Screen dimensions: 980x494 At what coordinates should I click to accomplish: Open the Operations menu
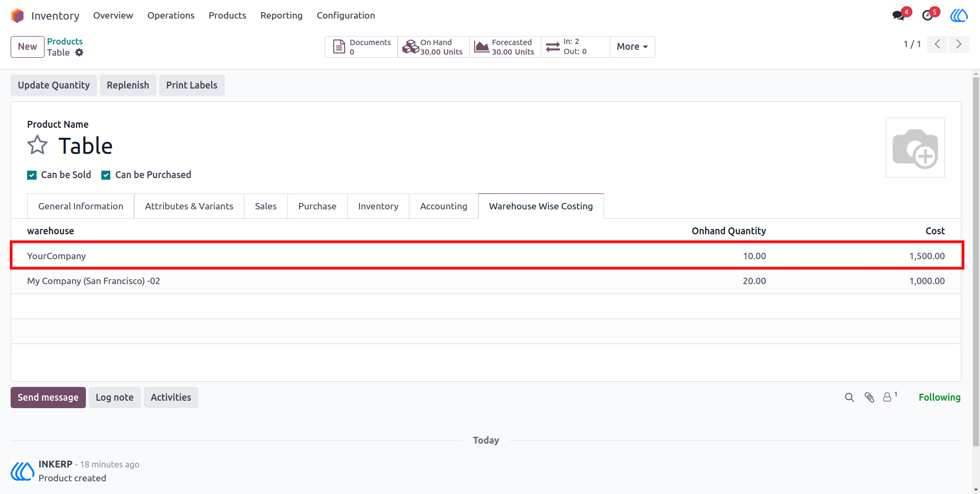point(171,15)
